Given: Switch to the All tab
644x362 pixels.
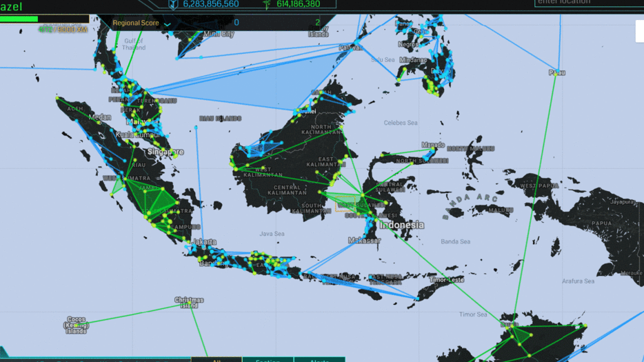Looking at the screenshot, I should [217, 359].
